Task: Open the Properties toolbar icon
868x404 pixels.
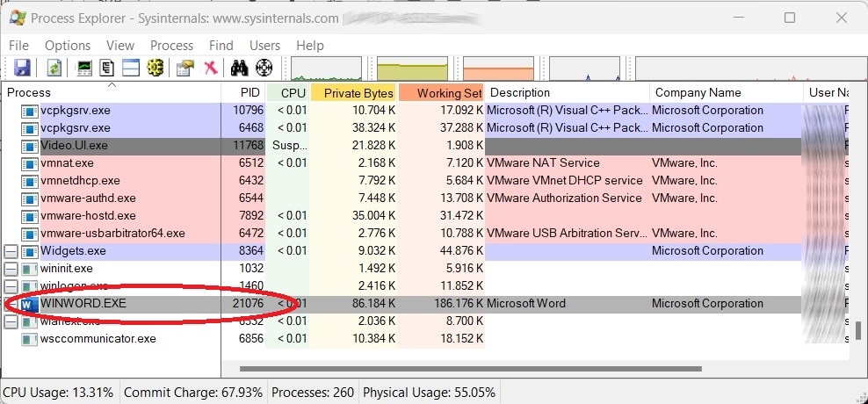Action: (x=184, y=69)
